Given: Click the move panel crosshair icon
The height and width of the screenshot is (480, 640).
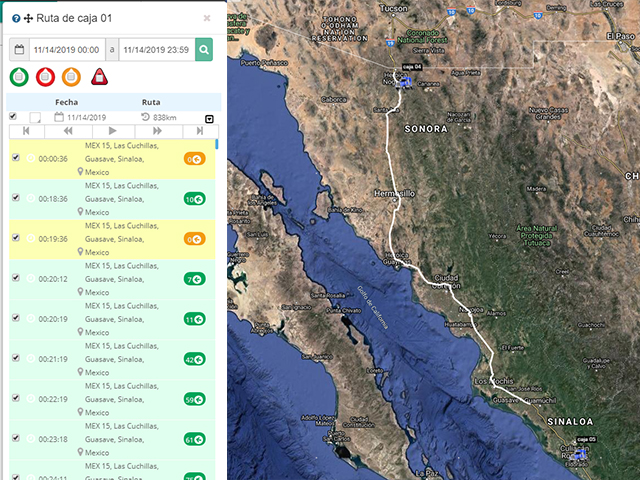Looking at the screenshot, I should click(28, 18).
